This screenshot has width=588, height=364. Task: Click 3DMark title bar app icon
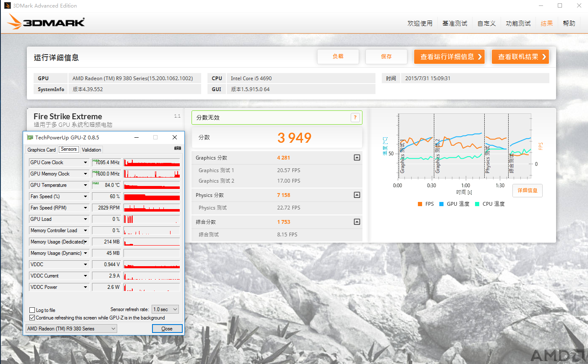pyautogui.click(x=8, y=5)
